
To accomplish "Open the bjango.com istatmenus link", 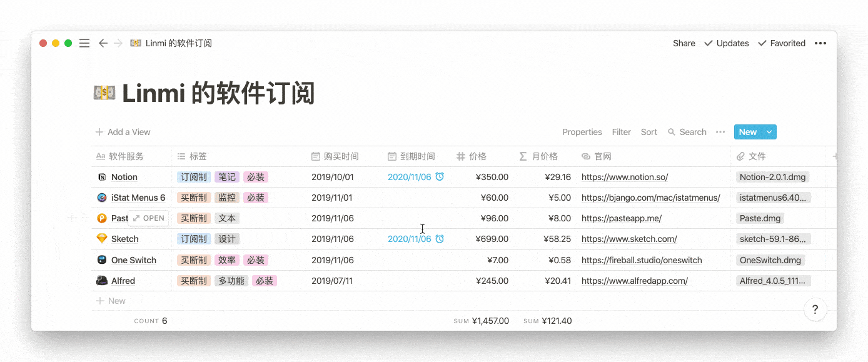I will 651,198.
